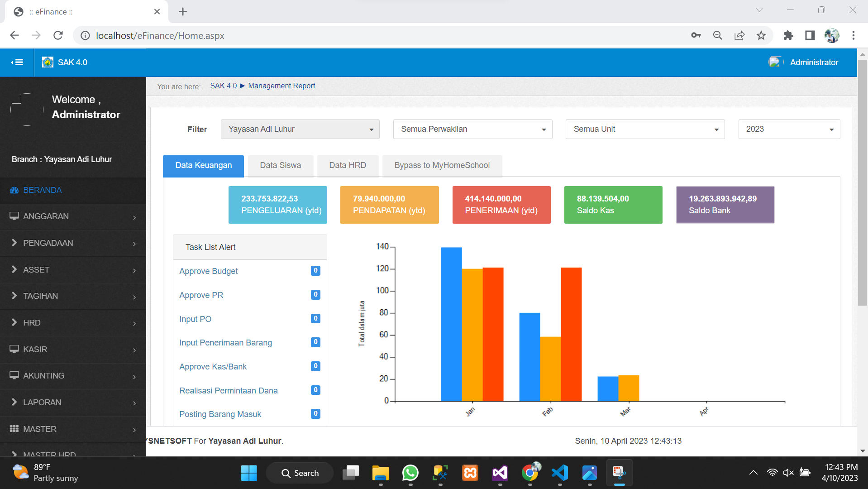Bookmark the page with the star icon
This screenshot has width=868, height=489.
761,35
